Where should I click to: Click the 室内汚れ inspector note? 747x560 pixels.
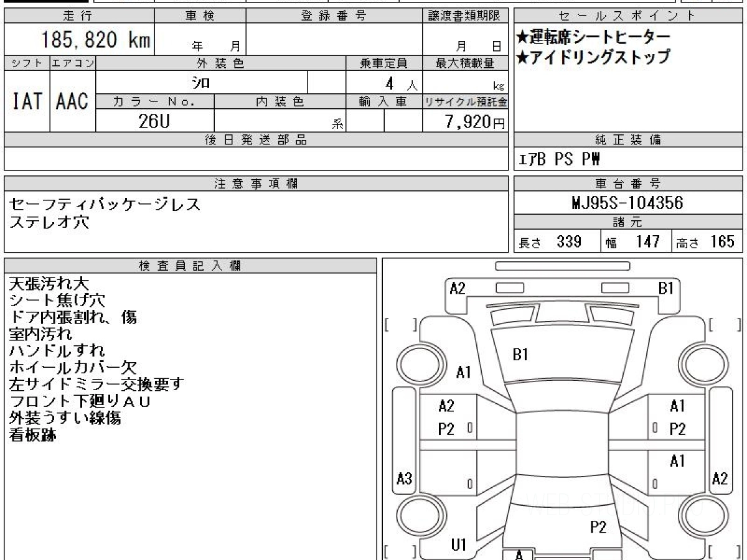tap(41, 334)
